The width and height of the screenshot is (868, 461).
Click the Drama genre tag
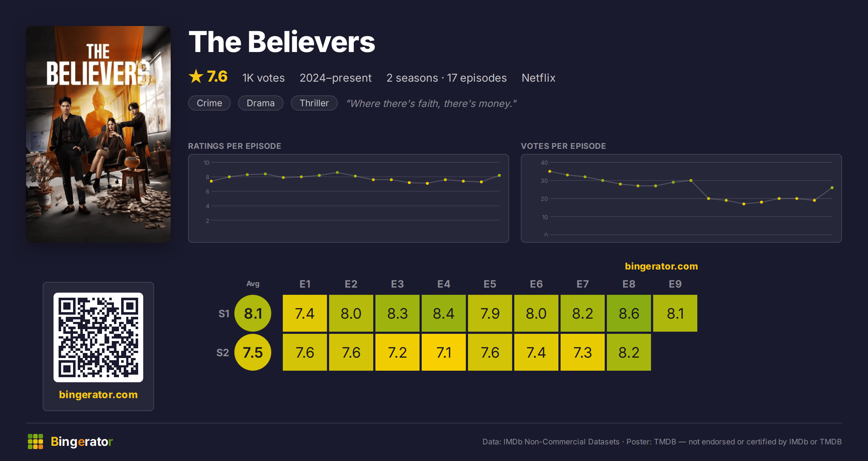pyautogui.click(x=260, y=103)
